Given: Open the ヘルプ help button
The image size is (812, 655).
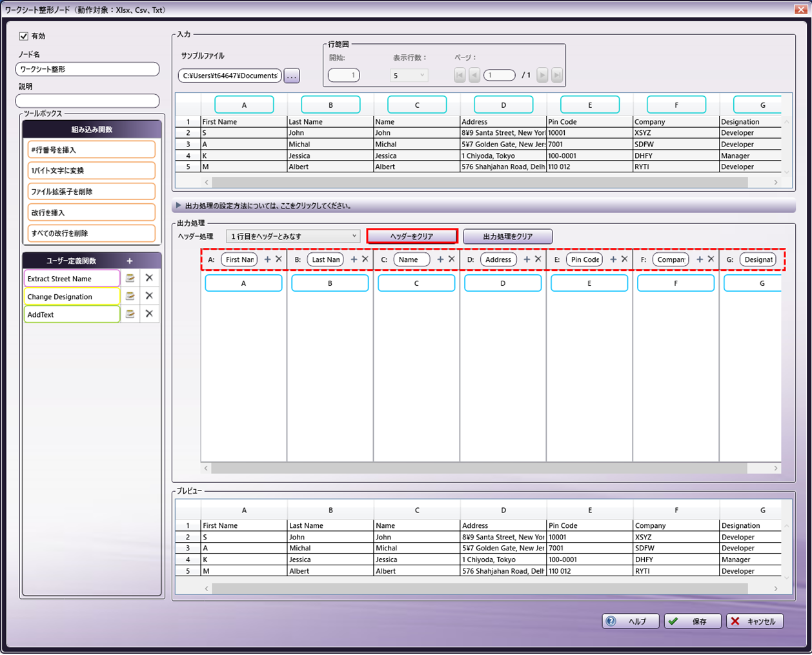Looking at the screenshot, I should coord(631,621).
